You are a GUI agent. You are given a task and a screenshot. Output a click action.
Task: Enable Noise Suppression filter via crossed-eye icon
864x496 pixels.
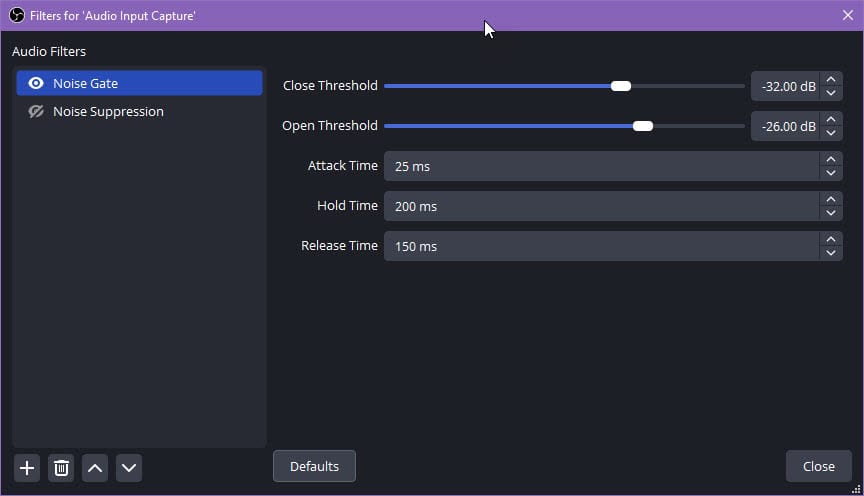pos(36,111)
